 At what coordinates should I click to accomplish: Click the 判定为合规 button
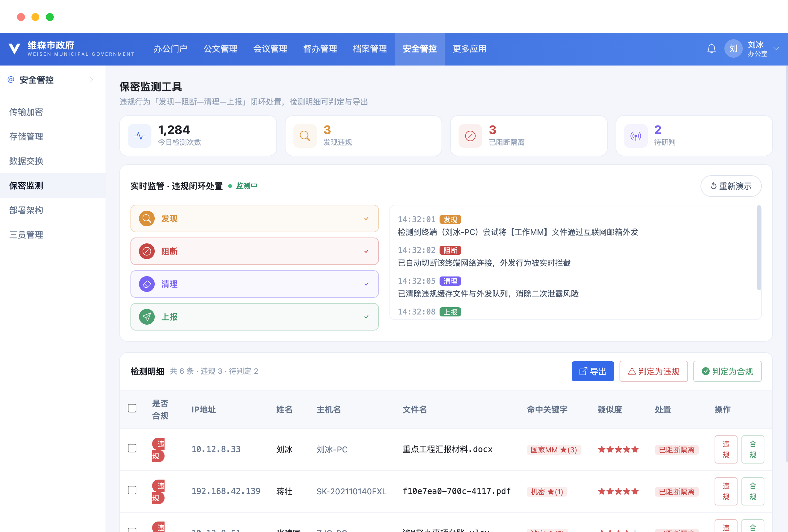[x=727, y=371]
